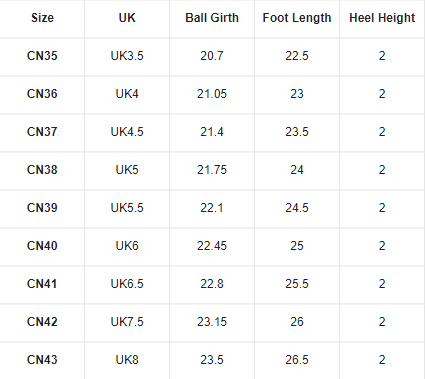Select ball girth value 22.45
This screenshot has width=425, height=379.
click(x=212, y=246)
